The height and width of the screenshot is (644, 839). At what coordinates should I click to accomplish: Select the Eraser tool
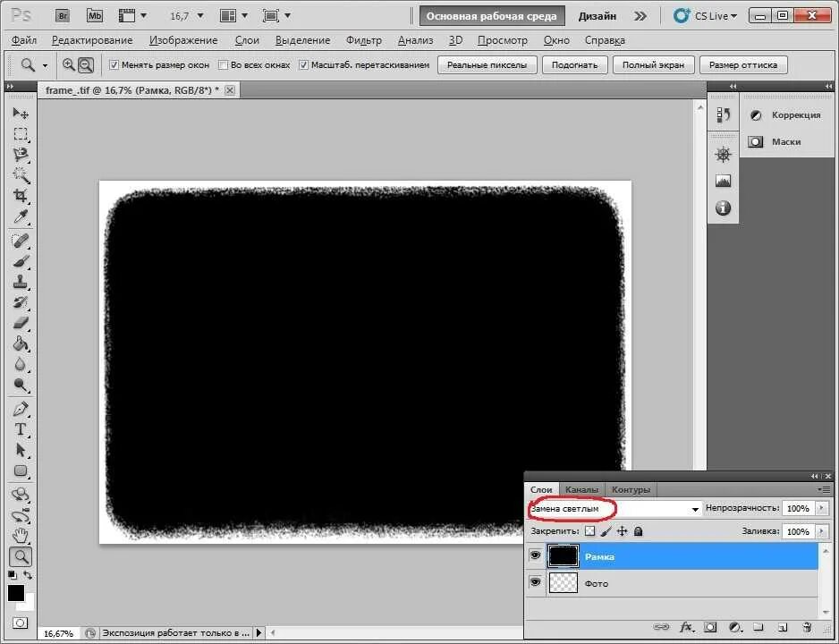[21, 323]
